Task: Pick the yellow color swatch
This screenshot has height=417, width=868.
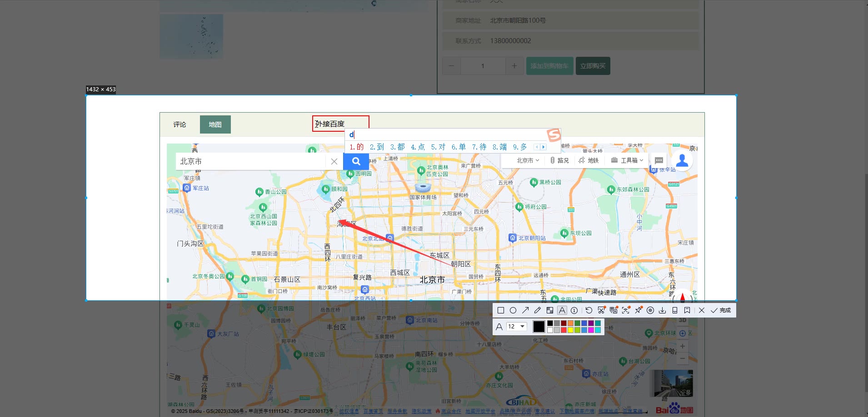Action: 570,330
